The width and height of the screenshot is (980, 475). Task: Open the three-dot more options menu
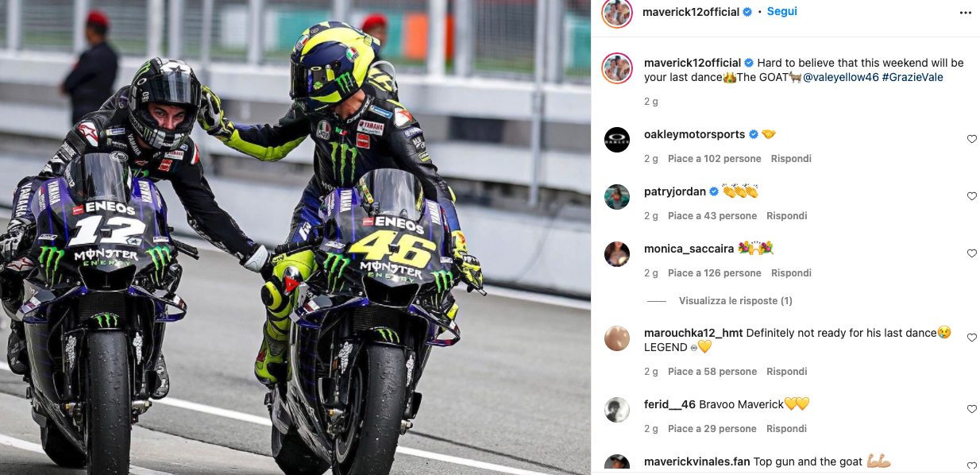[965, 13]
